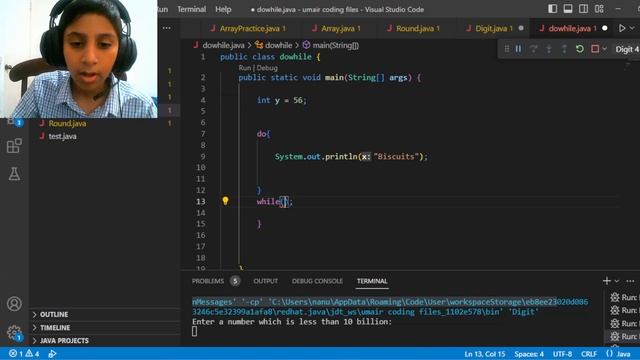The image size is (640, 360).
Task: Restart the debug session
Action: [580, 49]
